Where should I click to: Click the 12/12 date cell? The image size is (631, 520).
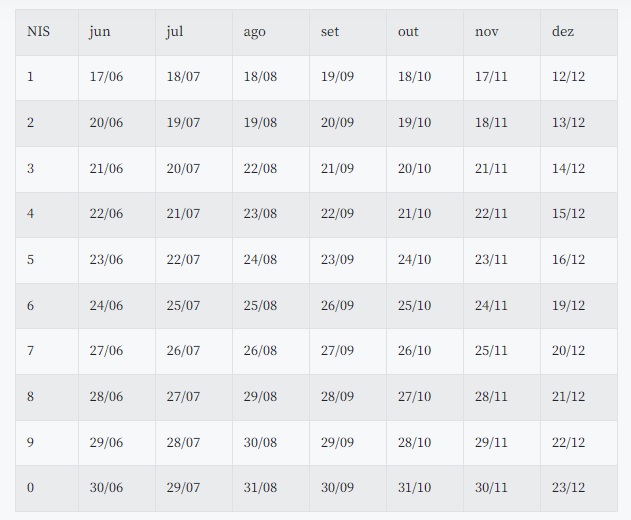(x=568, y=77)
